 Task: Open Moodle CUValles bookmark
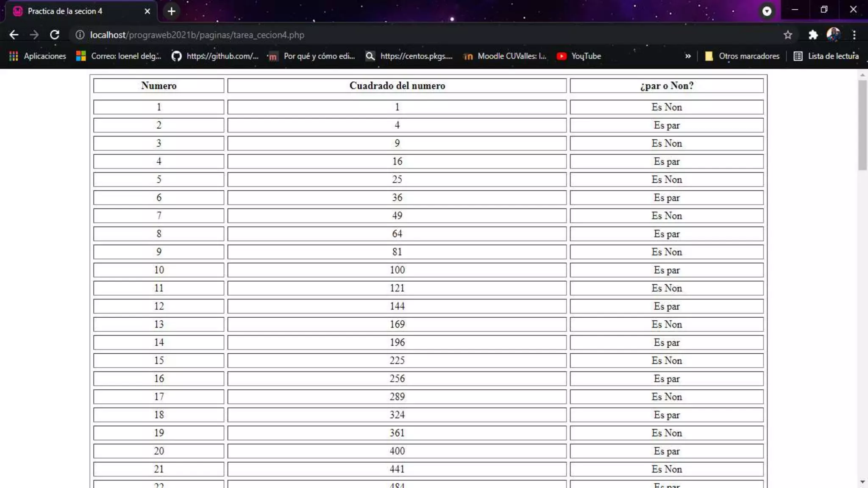pos(505,56)
